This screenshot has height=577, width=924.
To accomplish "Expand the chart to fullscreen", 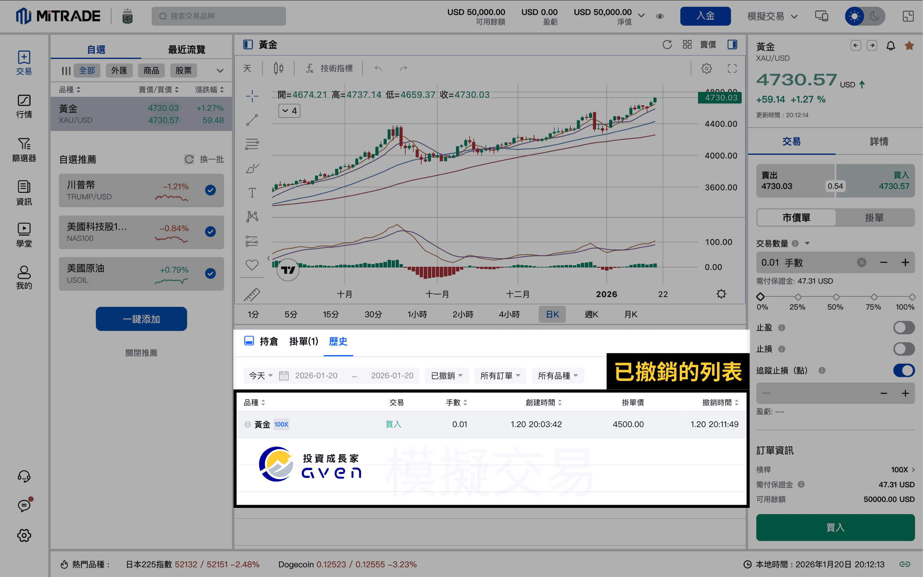I will pyautogui.click(x=732, y=68).
